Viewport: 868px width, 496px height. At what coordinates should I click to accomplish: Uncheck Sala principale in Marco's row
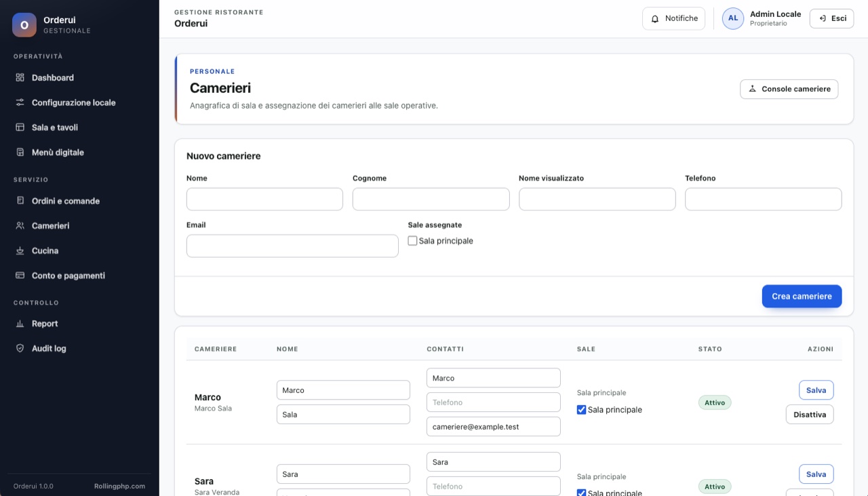coord(581,410)
